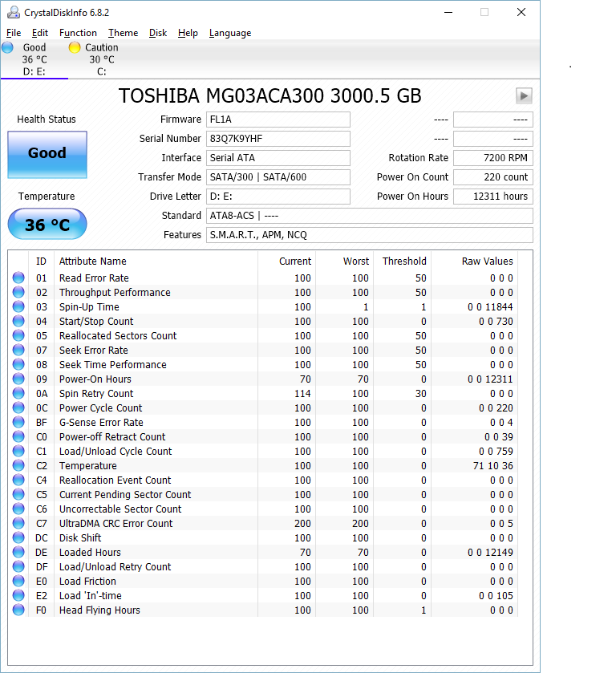Select the Good disk D: E: tab
This screenshot has width=616, height=673.
pos(34,59)
